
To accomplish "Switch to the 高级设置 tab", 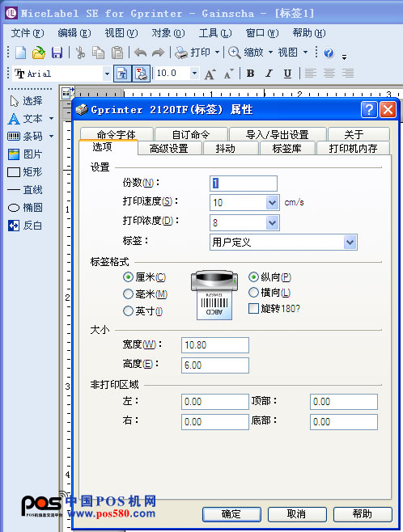I will click(x=169, y=148).
